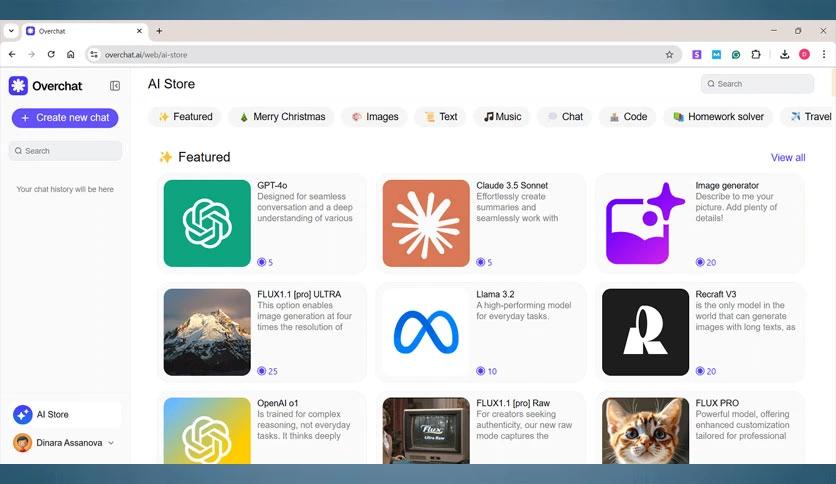Click the AI Store search field

[x=762, y=84]
